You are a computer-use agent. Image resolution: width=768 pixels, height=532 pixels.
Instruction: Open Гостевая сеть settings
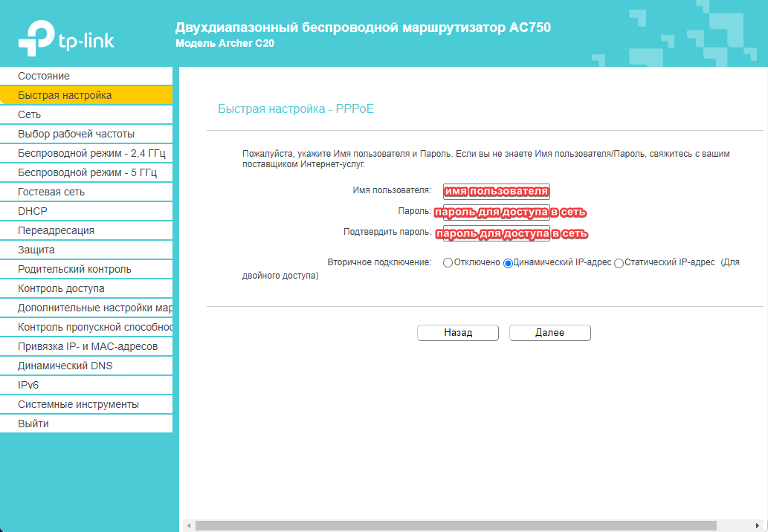(x=51, y=192)
